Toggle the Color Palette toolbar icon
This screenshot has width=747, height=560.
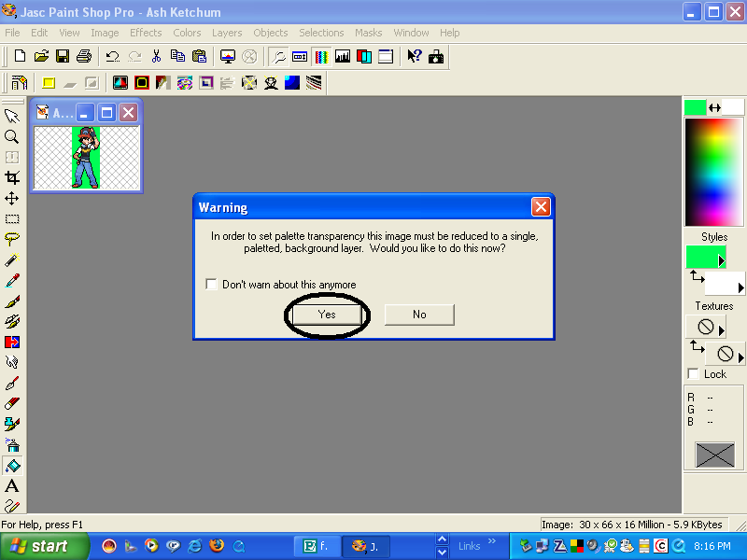coord(321,57)
